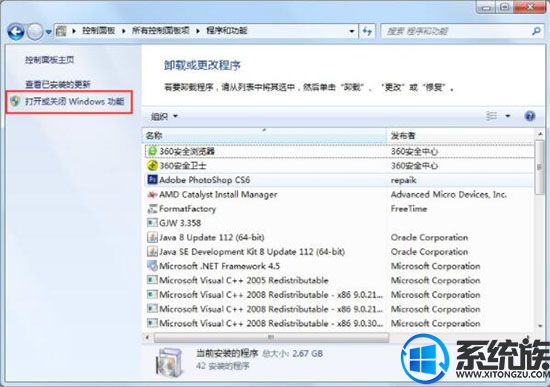Viewport: 550px width, 387px height.
Task: Click the 42 安装的程序 count text
Action: click(223, 366)
